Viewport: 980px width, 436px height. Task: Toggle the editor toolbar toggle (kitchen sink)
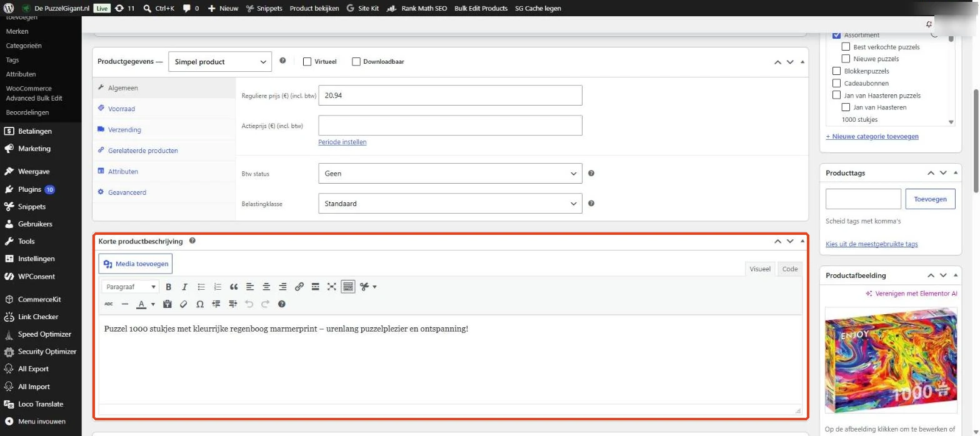348,287
